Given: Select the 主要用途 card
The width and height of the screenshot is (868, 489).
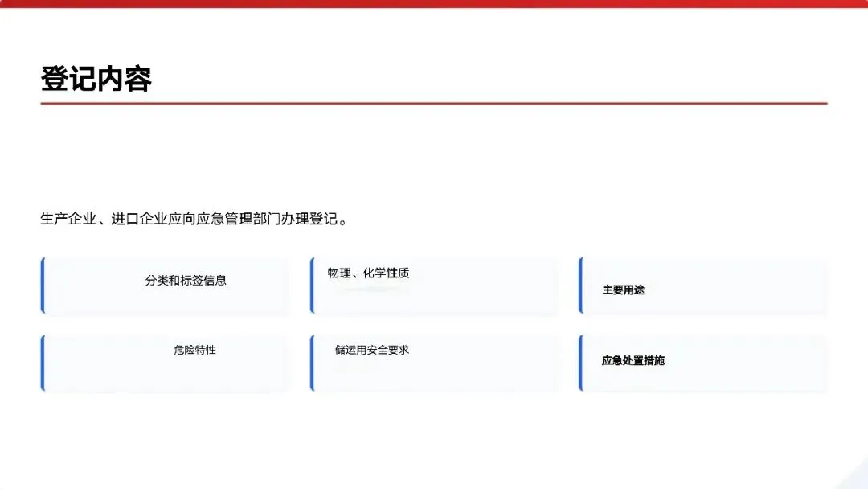Looking at the screenshot, I should click(703, 286).
